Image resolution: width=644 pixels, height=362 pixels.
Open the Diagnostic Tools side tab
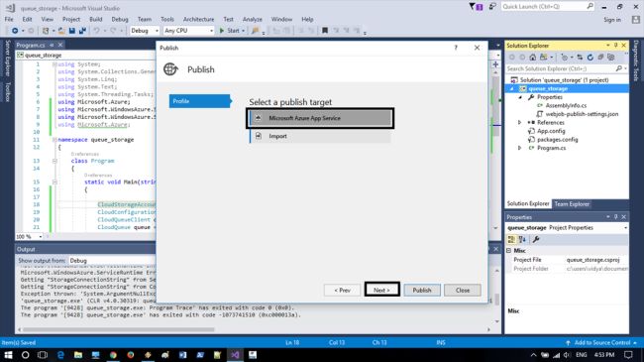click(635, 60)
